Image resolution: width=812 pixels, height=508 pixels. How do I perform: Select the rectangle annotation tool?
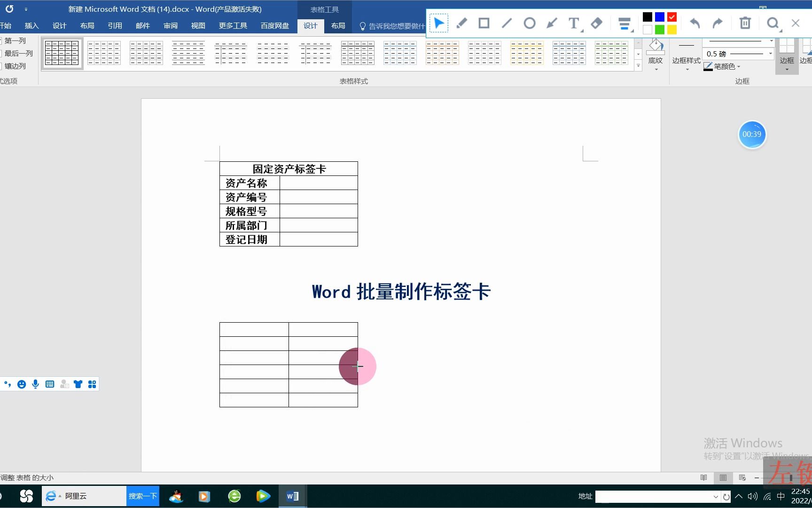(484, 23)
